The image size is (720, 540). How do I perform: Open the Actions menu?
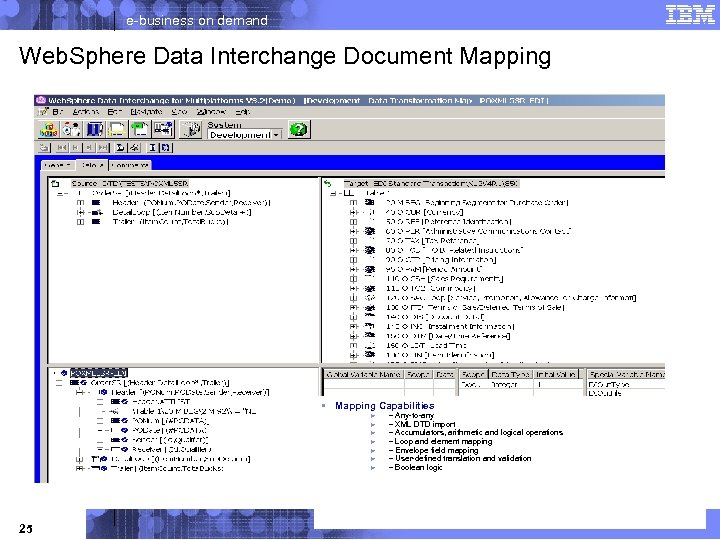(86, 112)
